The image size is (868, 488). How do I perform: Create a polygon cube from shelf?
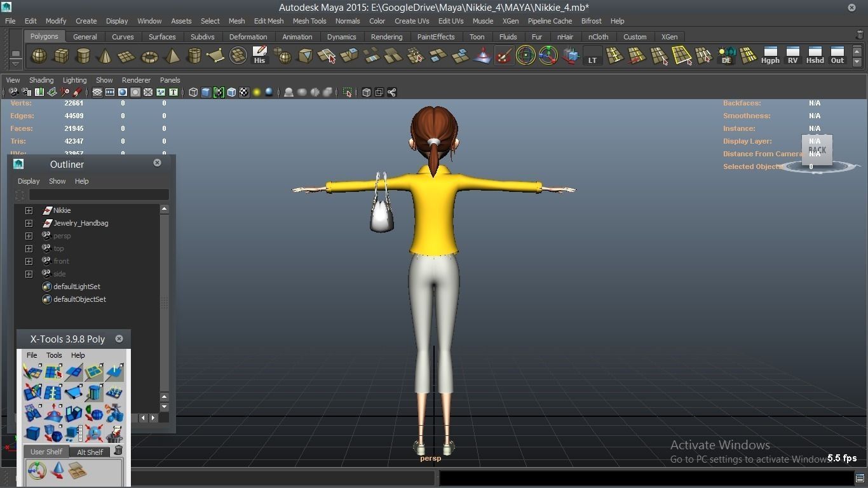coord(61,56)
